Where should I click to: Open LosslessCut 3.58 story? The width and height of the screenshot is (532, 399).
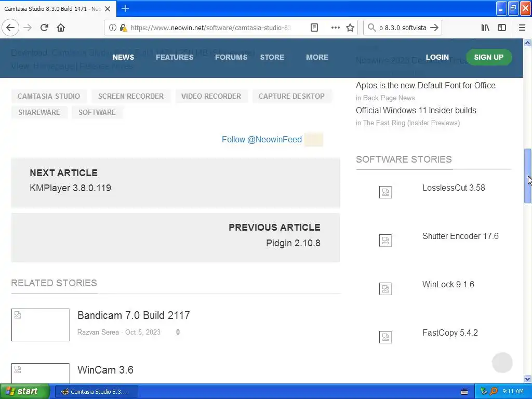coord(454,188)
